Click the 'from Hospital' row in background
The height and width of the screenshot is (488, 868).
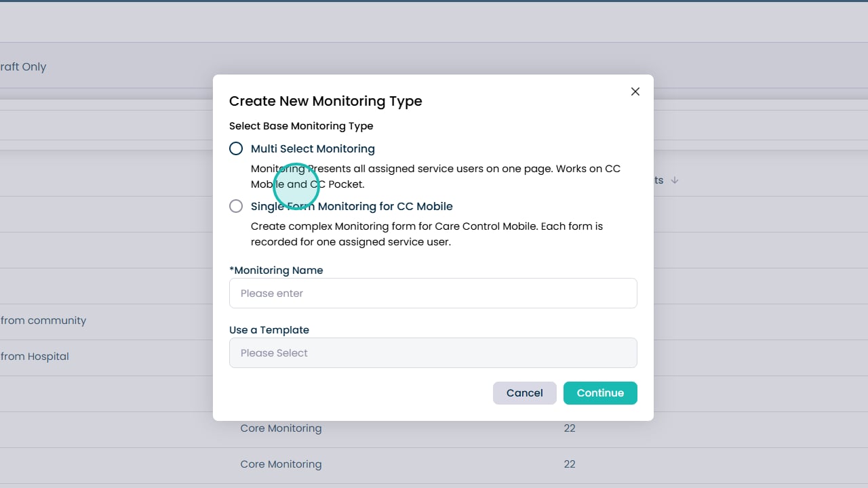(x=35, y=357)
